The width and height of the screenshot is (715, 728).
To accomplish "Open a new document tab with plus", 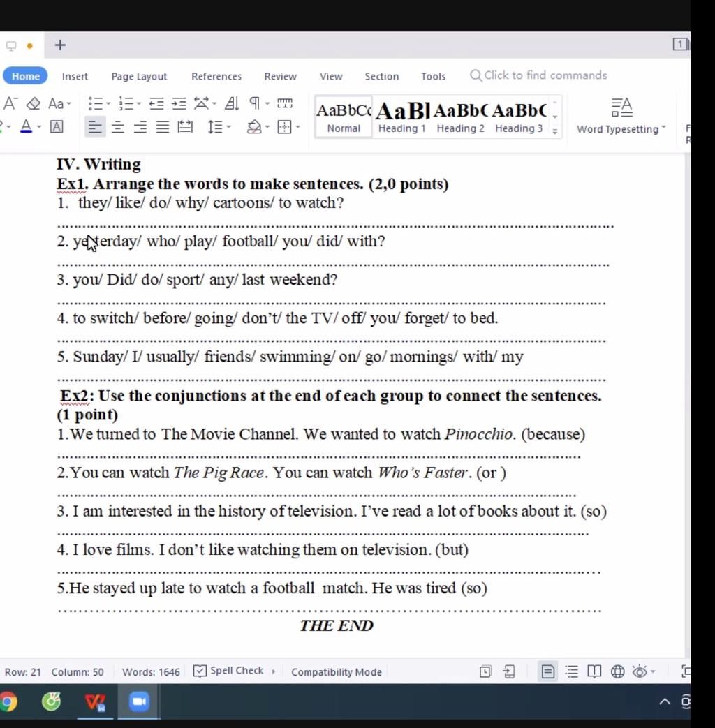I will tap(60, 45).
